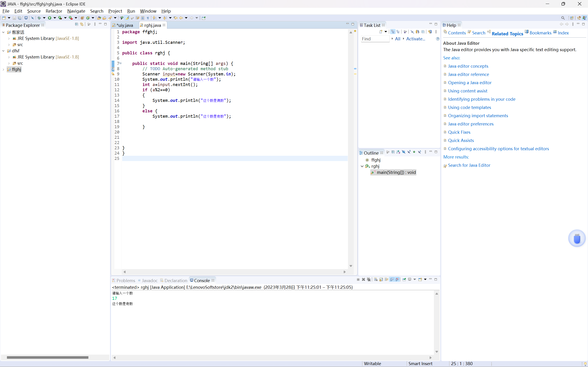Click Link with Editor in Package Explorer

[82, 24]
